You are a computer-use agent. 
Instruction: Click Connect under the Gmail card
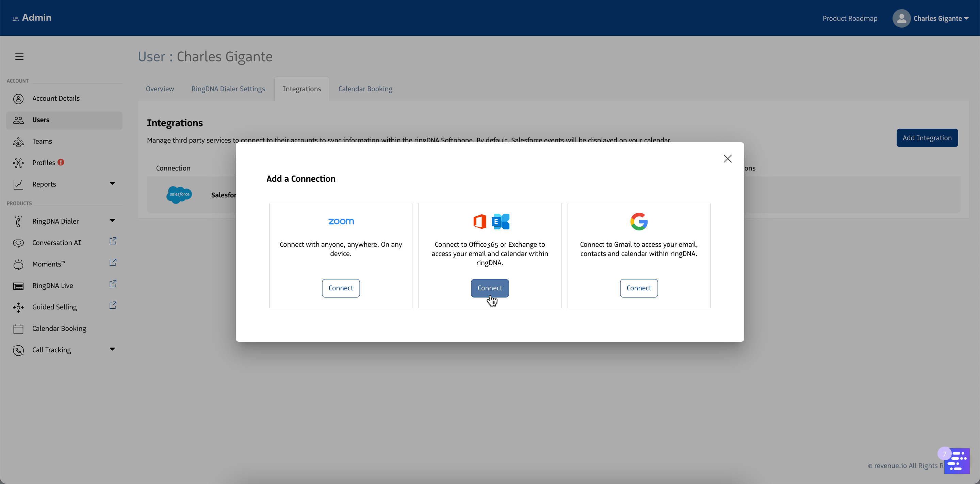pyautogui.click(x=639, y=288)
